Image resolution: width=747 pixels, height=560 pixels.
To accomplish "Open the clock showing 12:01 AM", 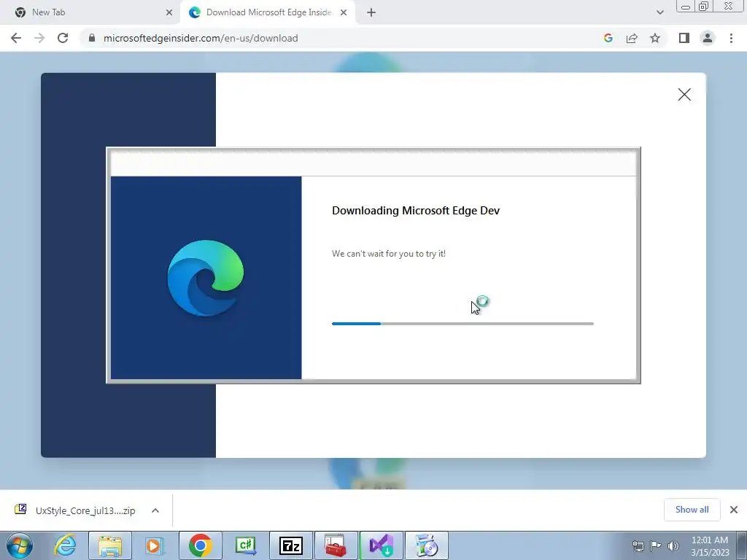I will 710,546.
